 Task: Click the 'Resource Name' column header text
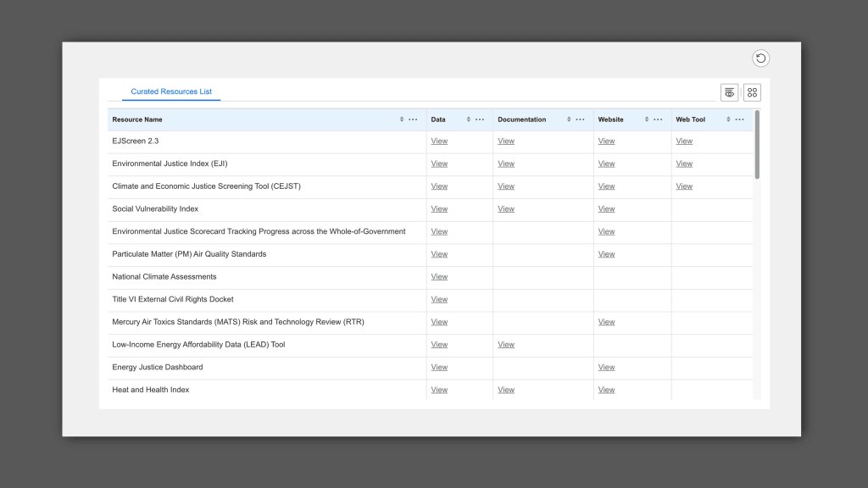pos(137,119)
